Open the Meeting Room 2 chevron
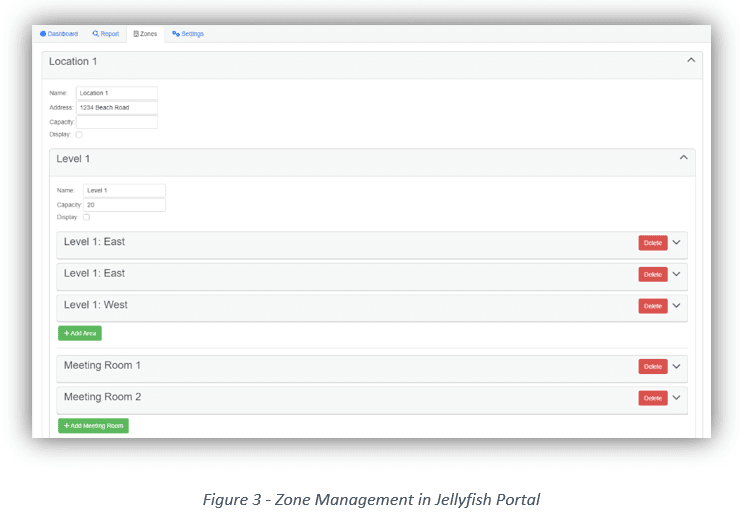The width and height of the screenshot is (742, 522). pyautogui.click(x=676, y=397)
